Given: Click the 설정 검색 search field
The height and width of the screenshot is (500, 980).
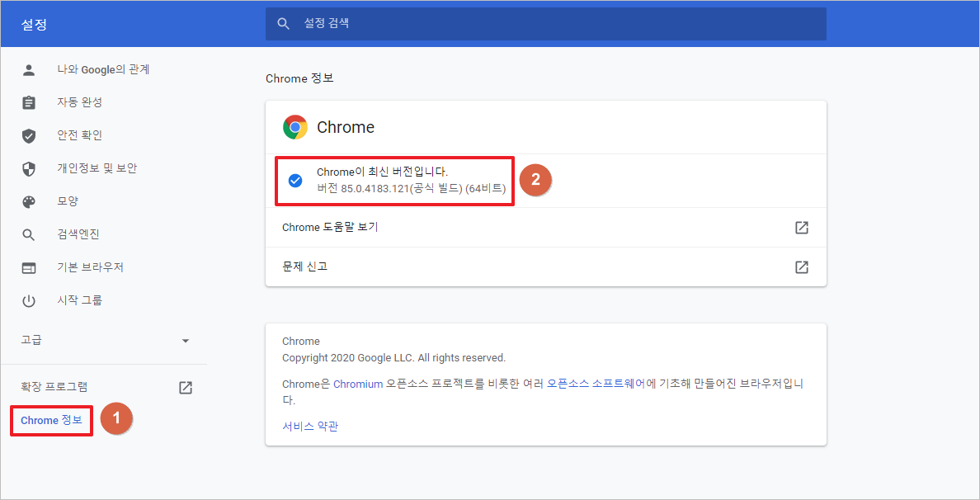Looking at the screenshot, I should click(x=545, y=24).
